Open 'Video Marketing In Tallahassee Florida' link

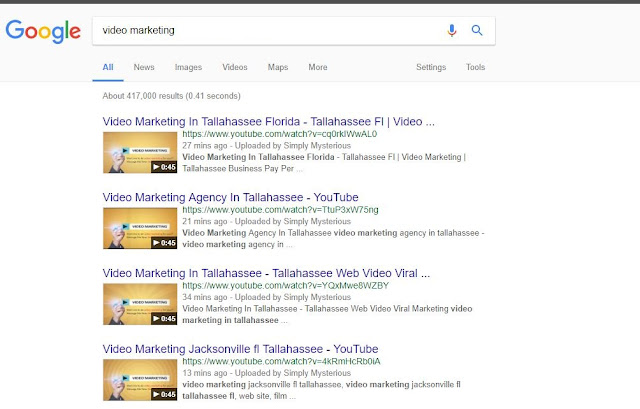click(269, 122)
